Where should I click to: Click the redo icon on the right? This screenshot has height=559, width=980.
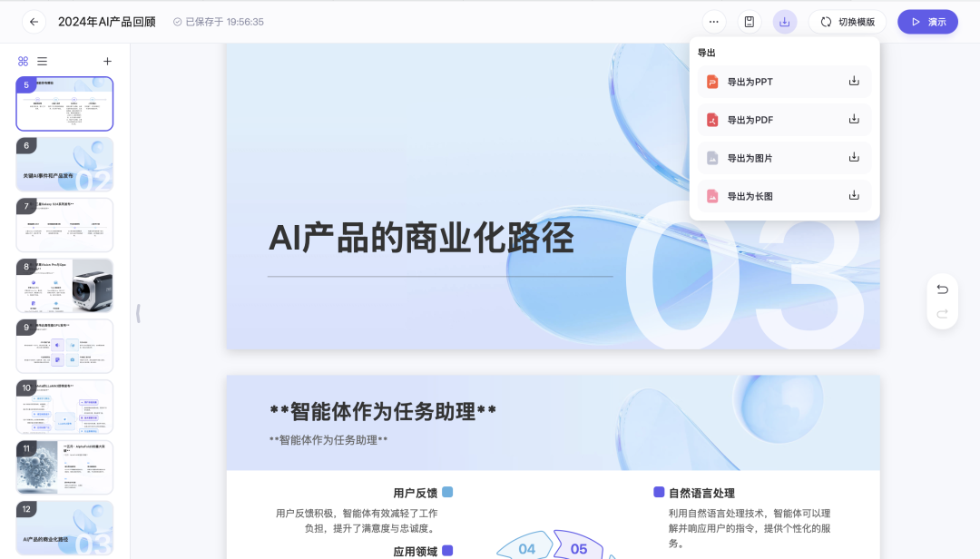(942, 316)
